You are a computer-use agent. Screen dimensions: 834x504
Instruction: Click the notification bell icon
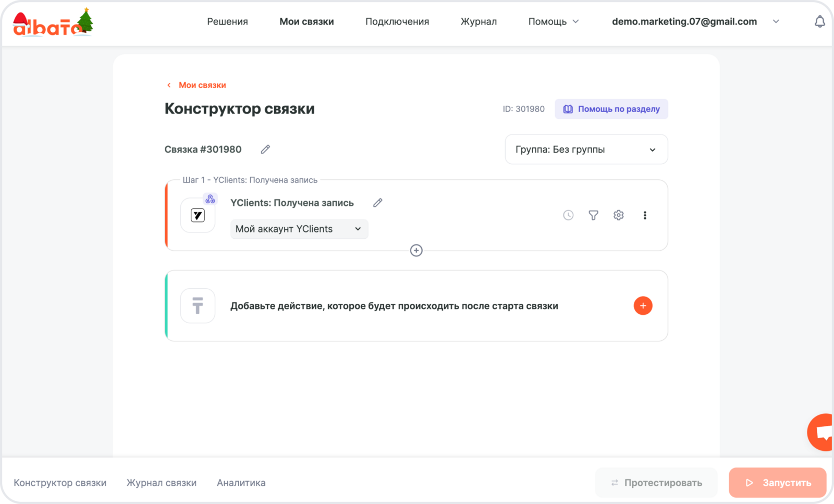[819, 22]
